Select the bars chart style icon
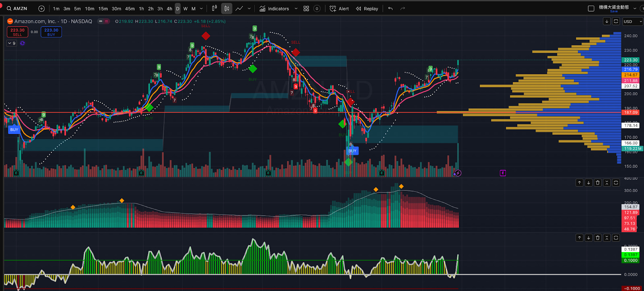 click(215, 8)
